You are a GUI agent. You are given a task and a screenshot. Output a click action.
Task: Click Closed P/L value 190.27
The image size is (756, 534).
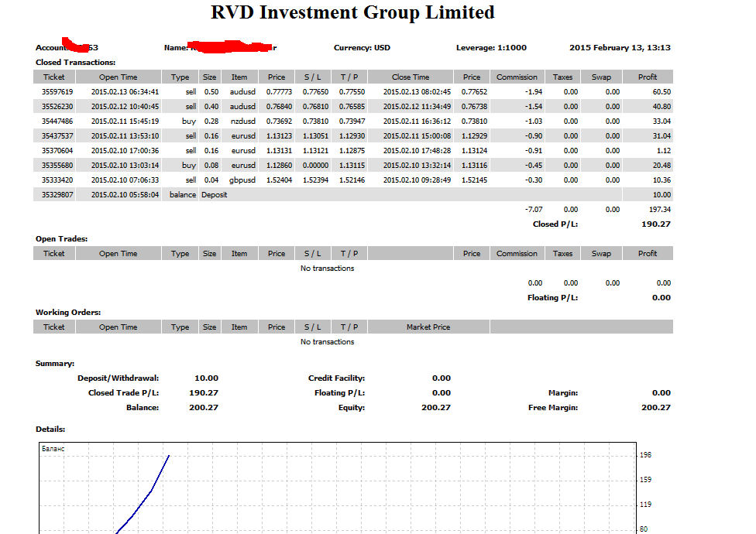click(656, 224)
